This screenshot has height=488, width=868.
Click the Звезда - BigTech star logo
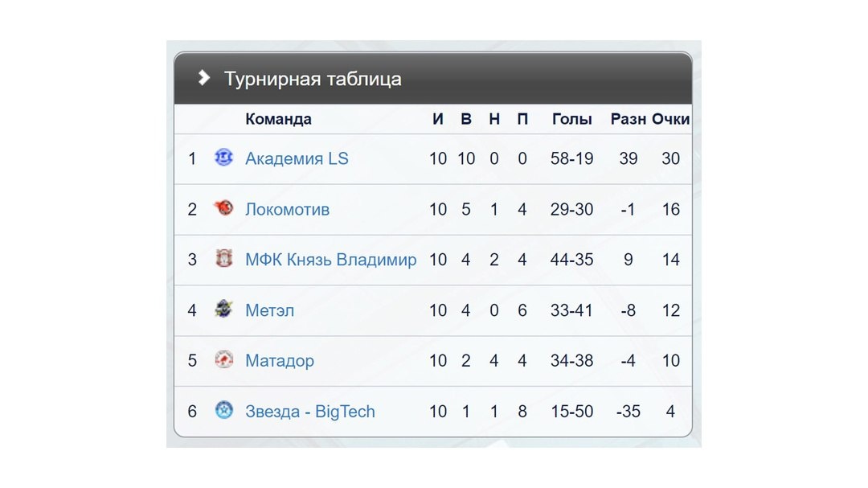tap(223, 411)
